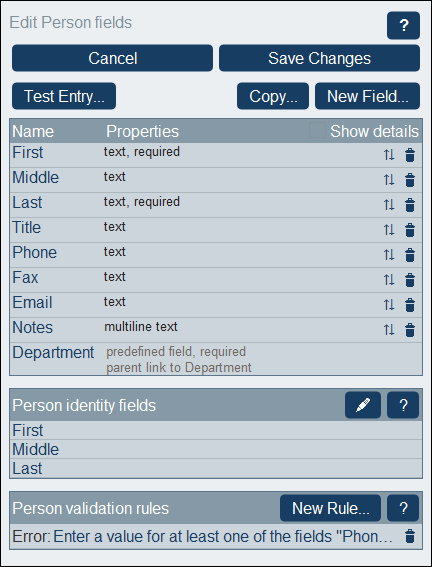Click reorder arrows for Title field
Screen dimensions: 432x567
(x=389, y=230)
